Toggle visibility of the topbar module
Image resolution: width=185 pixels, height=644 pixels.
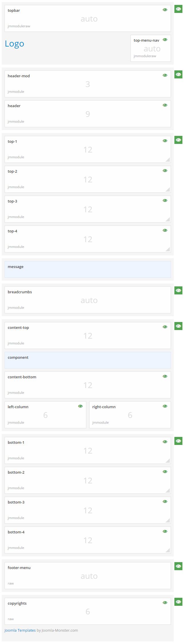[x=165, y=10]
